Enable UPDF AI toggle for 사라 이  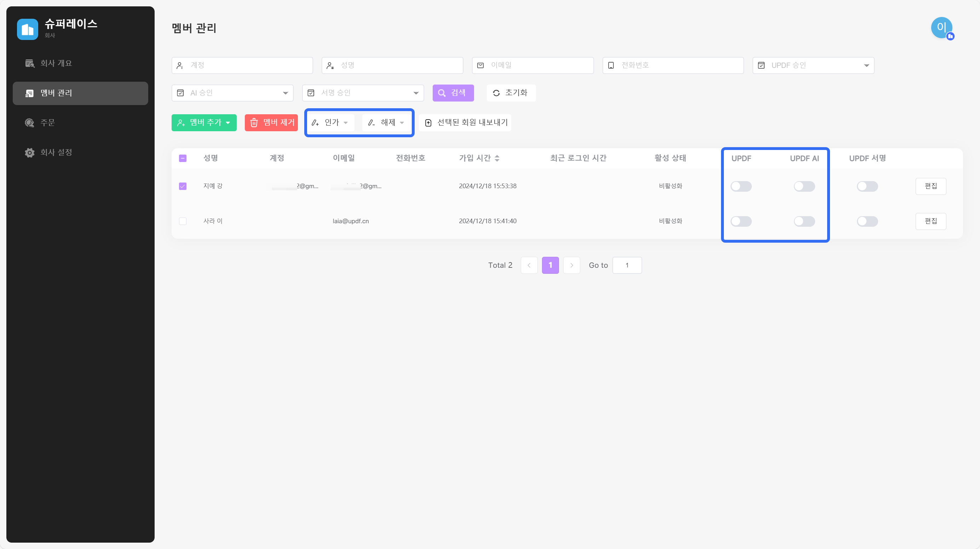804,221
